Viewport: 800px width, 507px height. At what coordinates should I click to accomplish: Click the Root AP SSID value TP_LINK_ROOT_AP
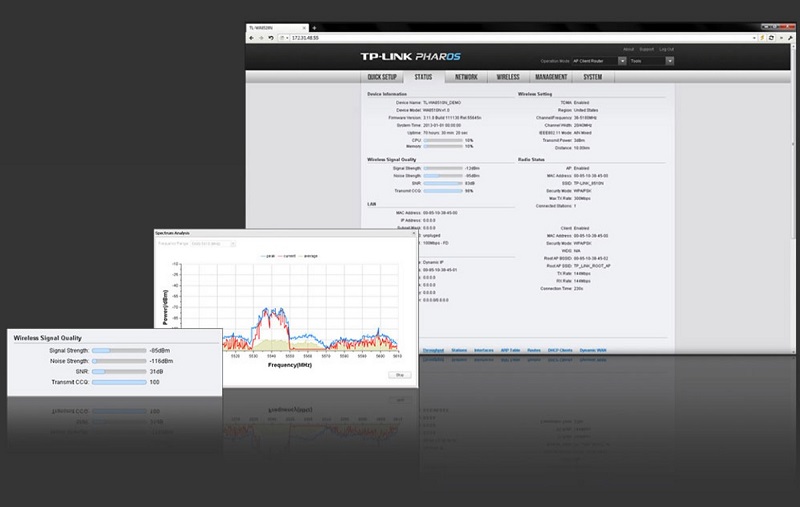(x=592, y=266)
